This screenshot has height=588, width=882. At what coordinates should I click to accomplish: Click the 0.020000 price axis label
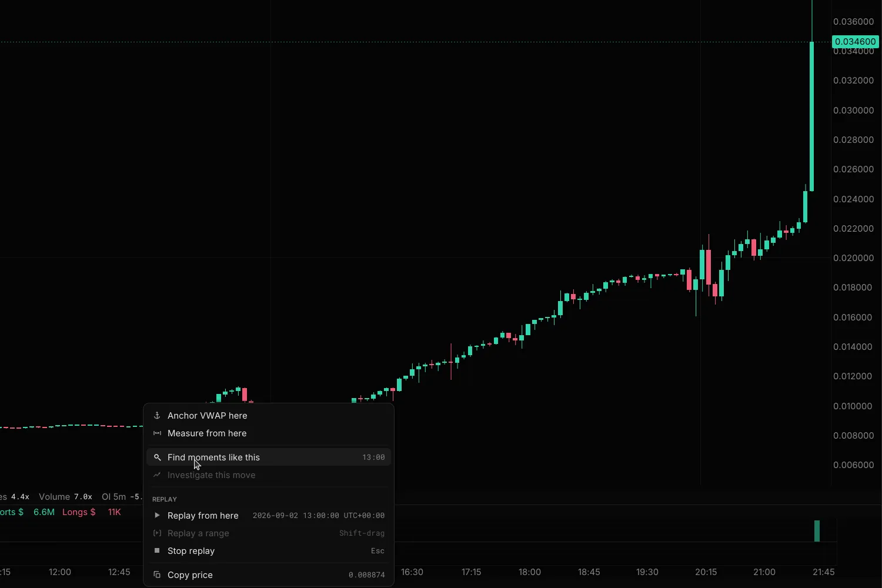tap(854, 258)
